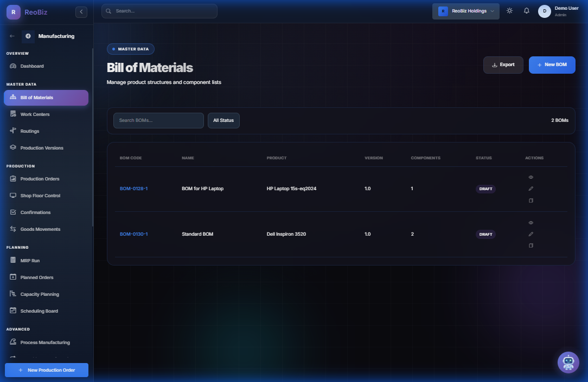Open the BOM-0130-1 code link
The height and width of the screenshot is (382, 588).
pyautogui.click(x=133, y=234)
